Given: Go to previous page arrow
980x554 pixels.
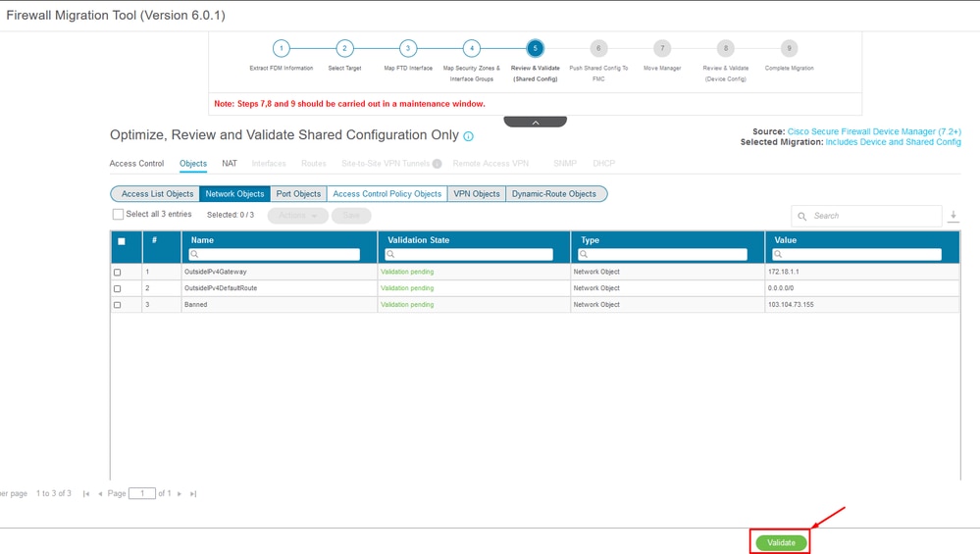Looking at the screenshot, I should tap(100, 494).
